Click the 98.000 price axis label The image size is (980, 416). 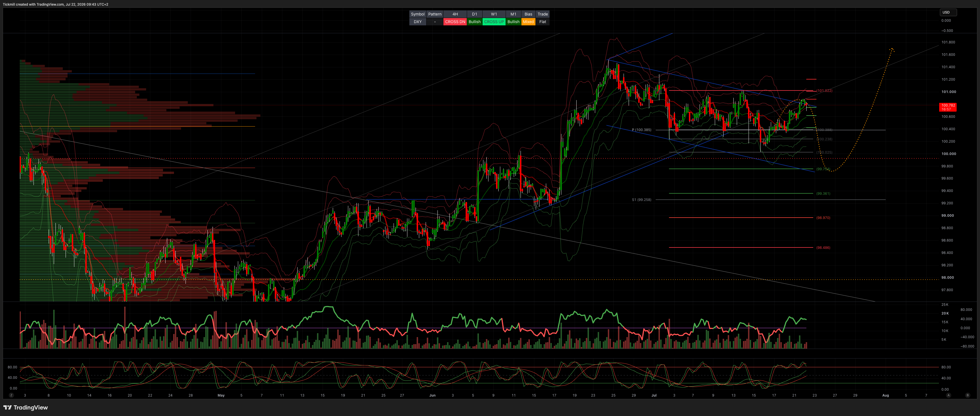tap(947, 278)
